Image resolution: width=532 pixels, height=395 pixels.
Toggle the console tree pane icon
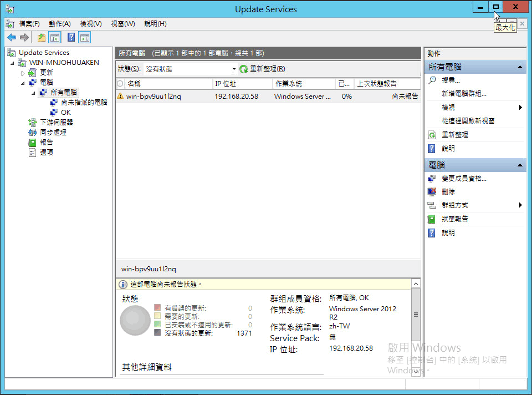(55, 37)
